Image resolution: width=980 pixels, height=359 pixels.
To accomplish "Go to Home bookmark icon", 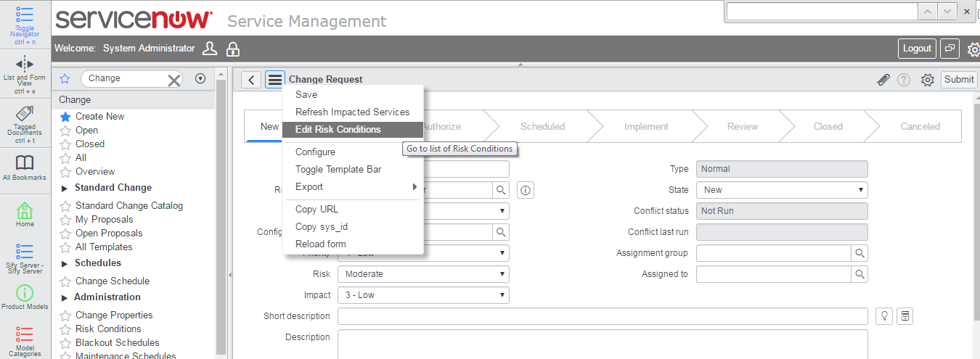I will pos(25,210).
